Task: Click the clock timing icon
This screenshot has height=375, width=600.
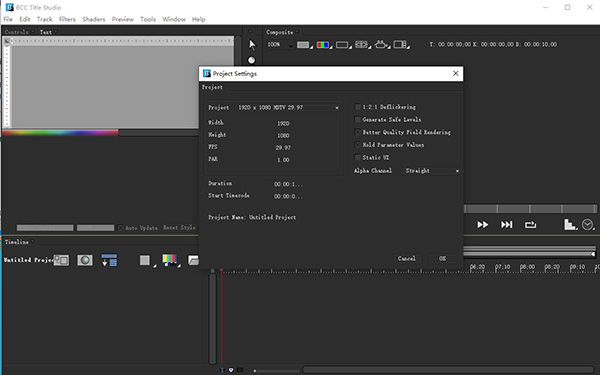Action: click(587, 225)
